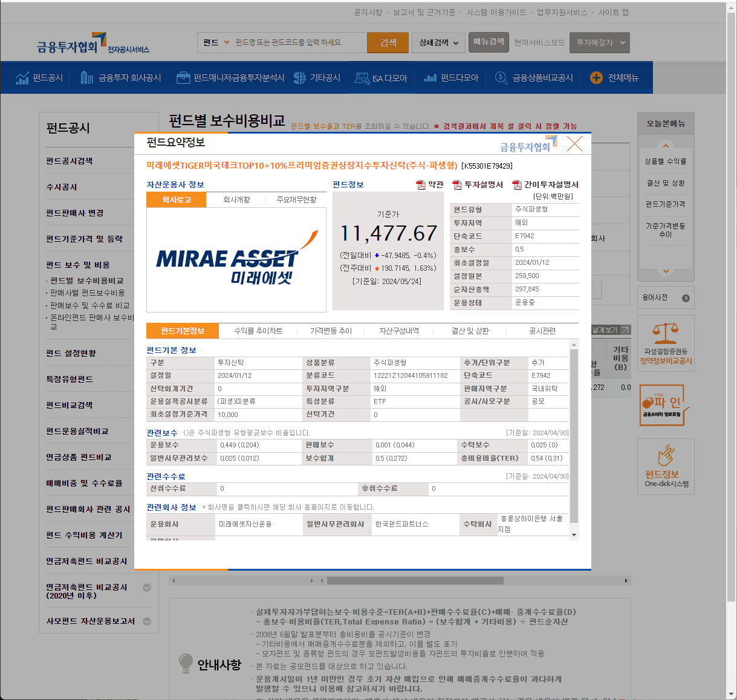The width and height of the screenshot is (737, 700).
Task: Open 펀드공시 in the top navigation
Action: (40, 77)
